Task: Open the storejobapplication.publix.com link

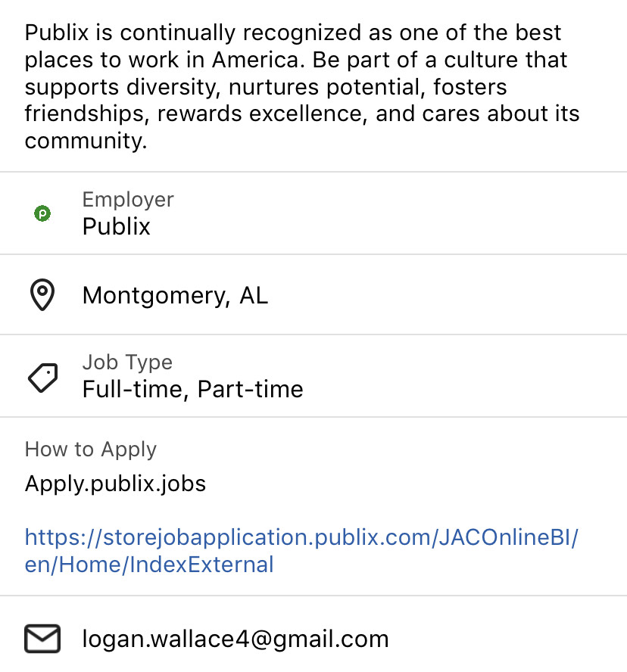Action: click(x=301, y=550)
